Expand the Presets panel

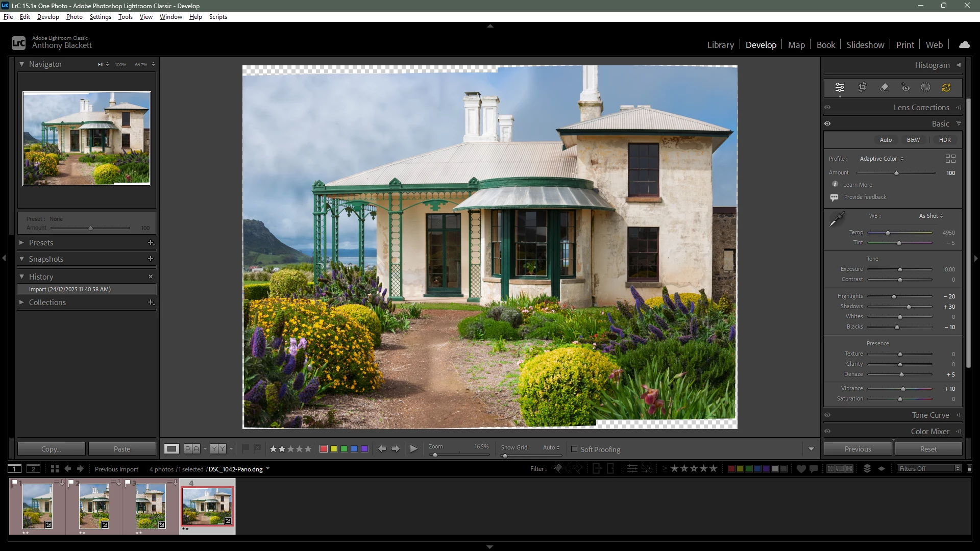21,243
